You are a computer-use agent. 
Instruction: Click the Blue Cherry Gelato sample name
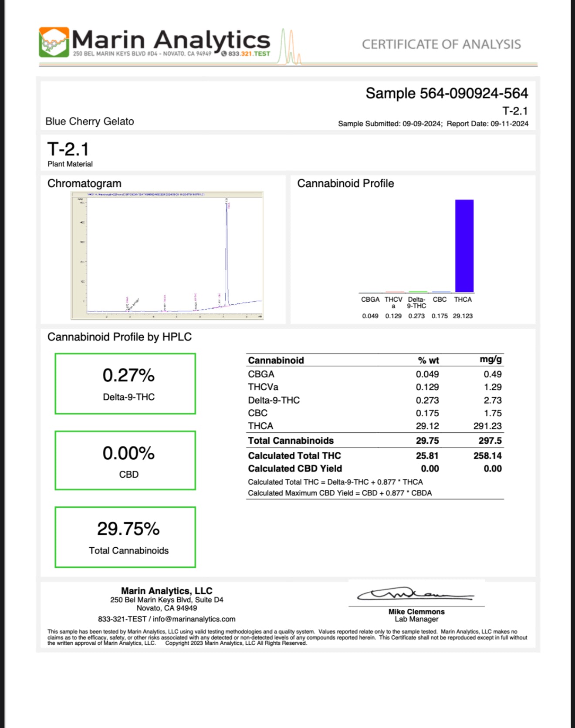(x=90, y=121)
